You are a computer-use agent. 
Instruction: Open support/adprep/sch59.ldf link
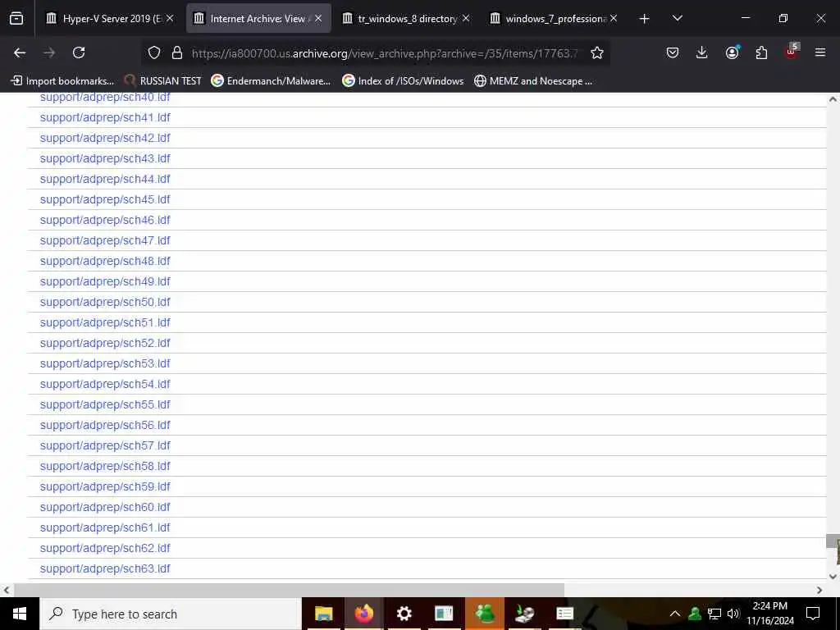point(105,486)
